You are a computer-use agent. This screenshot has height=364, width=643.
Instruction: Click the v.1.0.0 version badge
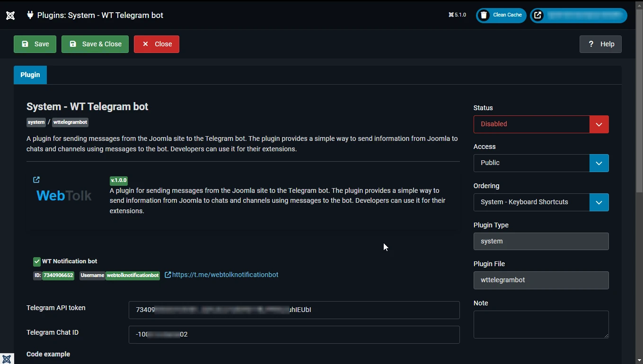[119, 180]
